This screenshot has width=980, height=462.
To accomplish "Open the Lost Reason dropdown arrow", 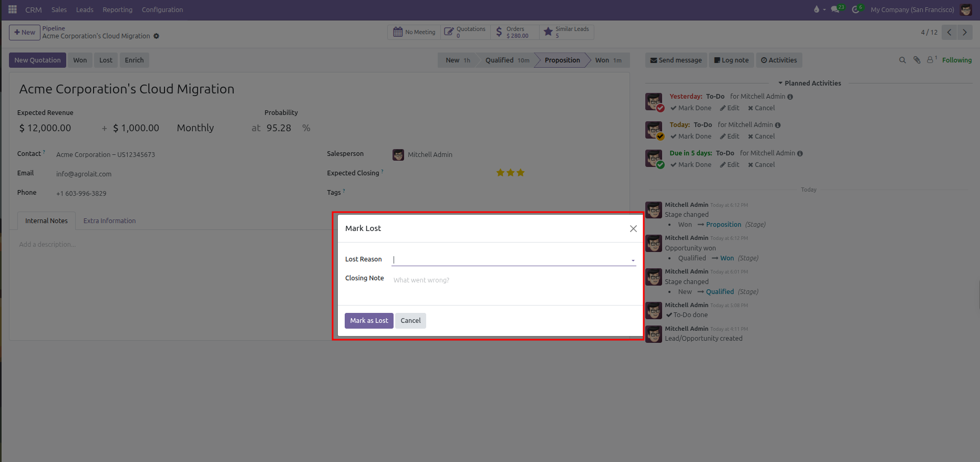I will (x=633, y=260).
